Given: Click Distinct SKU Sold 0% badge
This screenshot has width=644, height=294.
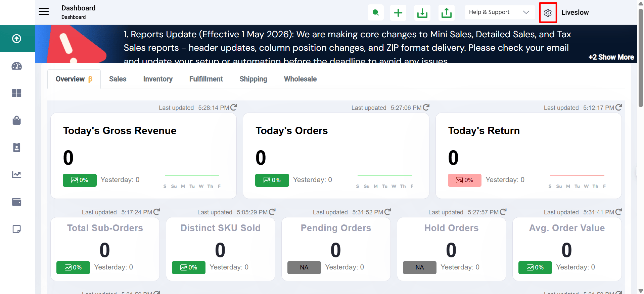Looking at the screenshot, I should click(189, 267).
